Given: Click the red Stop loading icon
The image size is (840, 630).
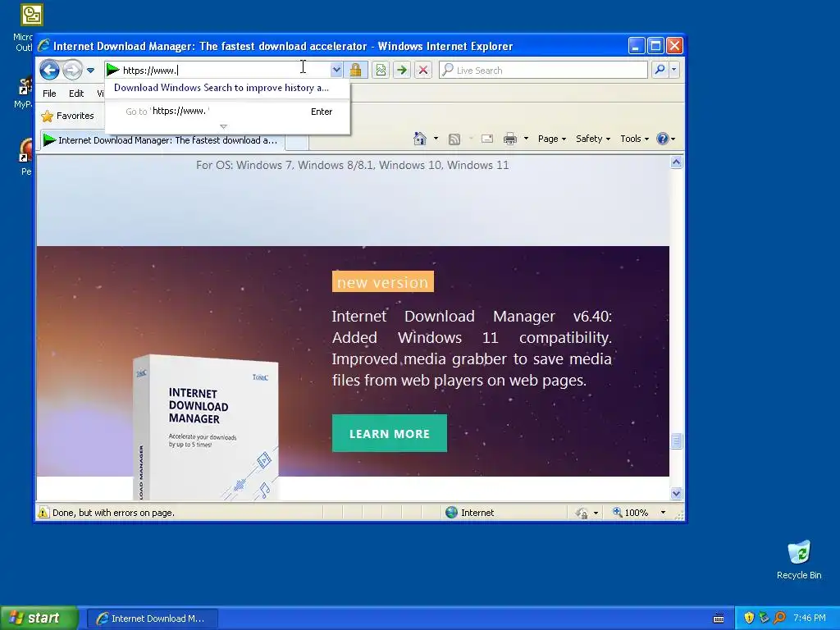Looking at the screenshot, I should click(x=423, y=70).
